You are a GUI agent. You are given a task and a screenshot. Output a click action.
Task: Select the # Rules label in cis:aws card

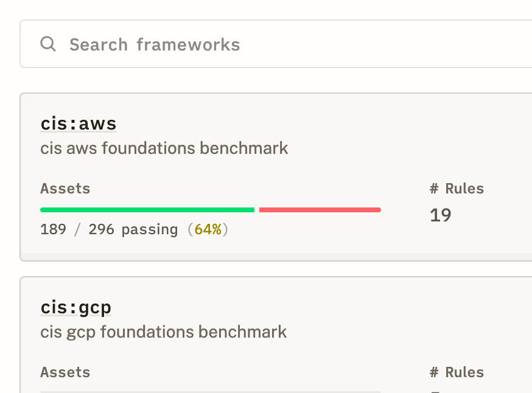[457, 189]
